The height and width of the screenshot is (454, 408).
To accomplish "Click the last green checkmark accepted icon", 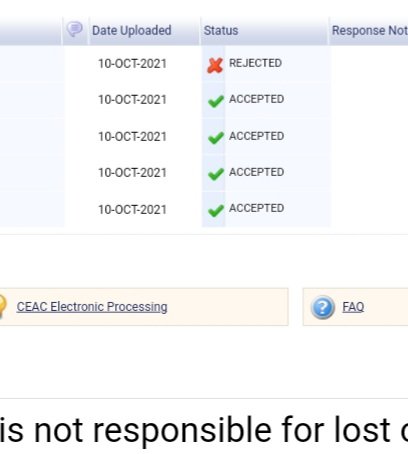I will (x=216, y=211).
